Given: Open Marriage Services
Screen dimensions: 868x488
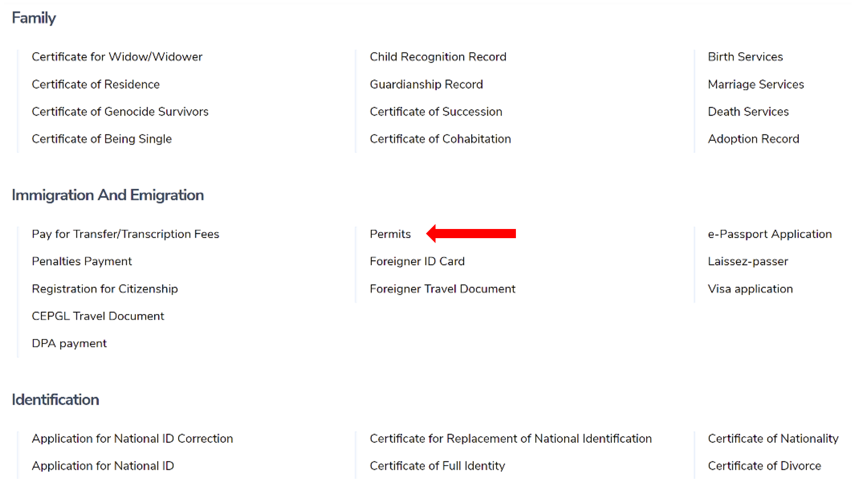Looking at the screenshot, I should click(756, 84).
